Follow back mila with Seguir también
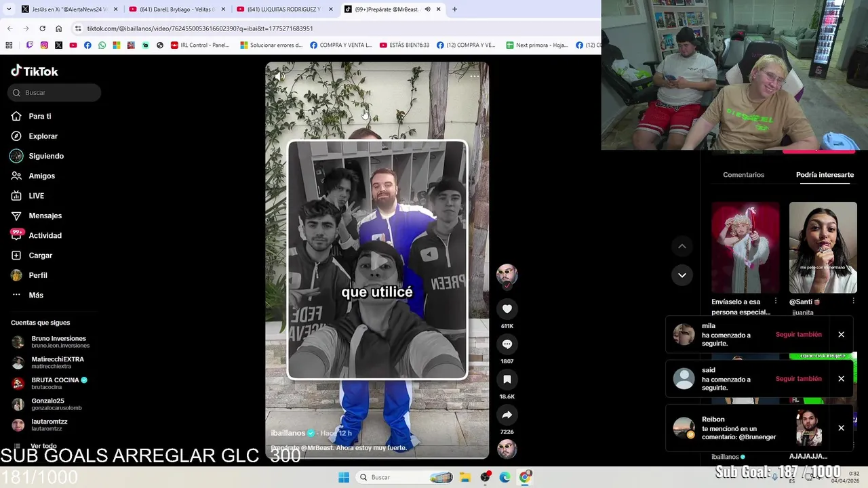The height and width of the screenshot is (488, 868). tap(798, 335)
